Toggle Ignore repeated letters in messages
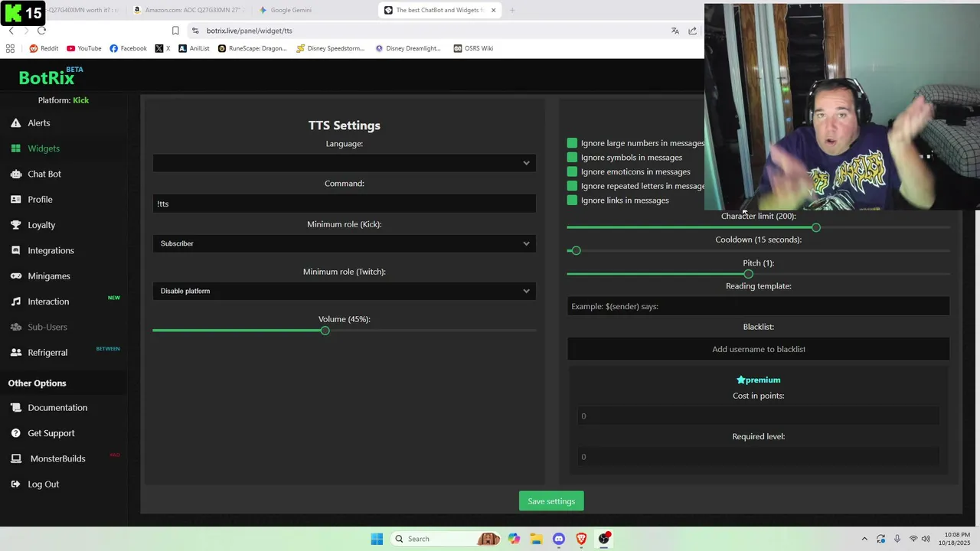The height and width of the screenshot is (551, 980). [572, 186]
